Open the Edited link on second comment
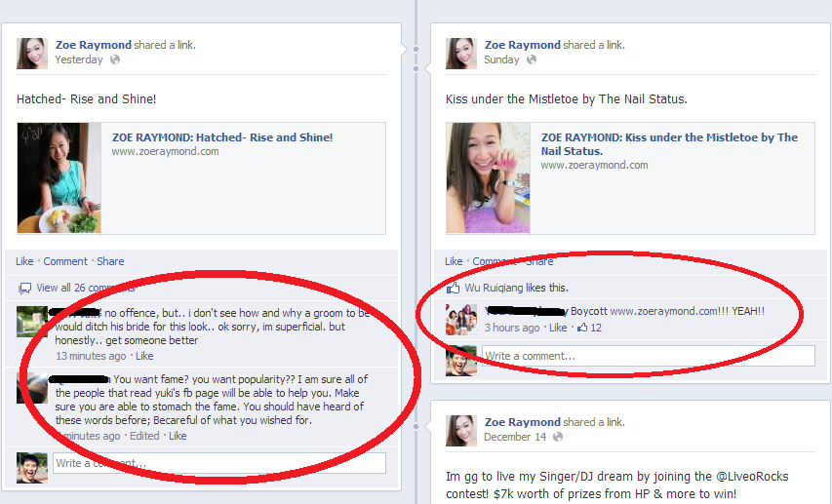Viewport: 832px width, 504px height. coord(144,436)
